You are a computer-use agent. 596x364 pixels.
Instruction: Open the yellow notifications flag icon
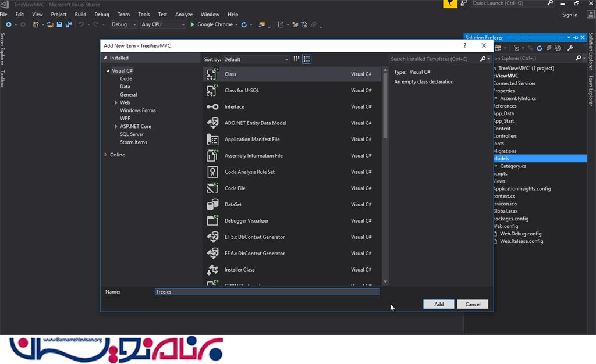(450, 4)
